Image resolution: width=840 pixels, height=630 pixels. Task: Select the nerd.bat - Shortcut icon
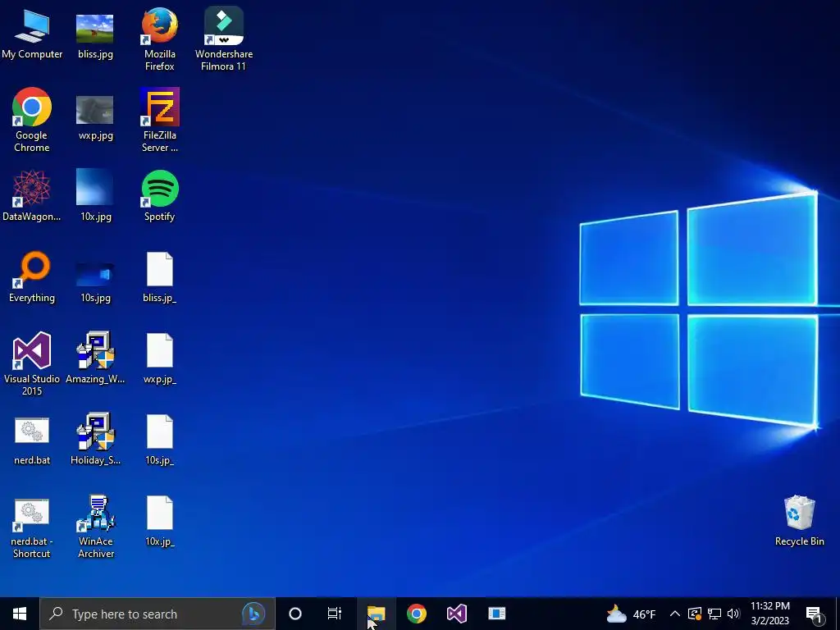click(x=32, y=528)
